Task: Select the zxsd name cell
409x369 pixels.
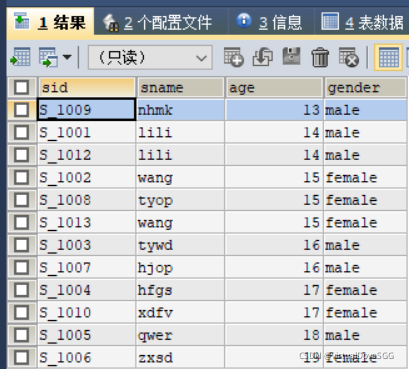Action: [x=180, y=357]
